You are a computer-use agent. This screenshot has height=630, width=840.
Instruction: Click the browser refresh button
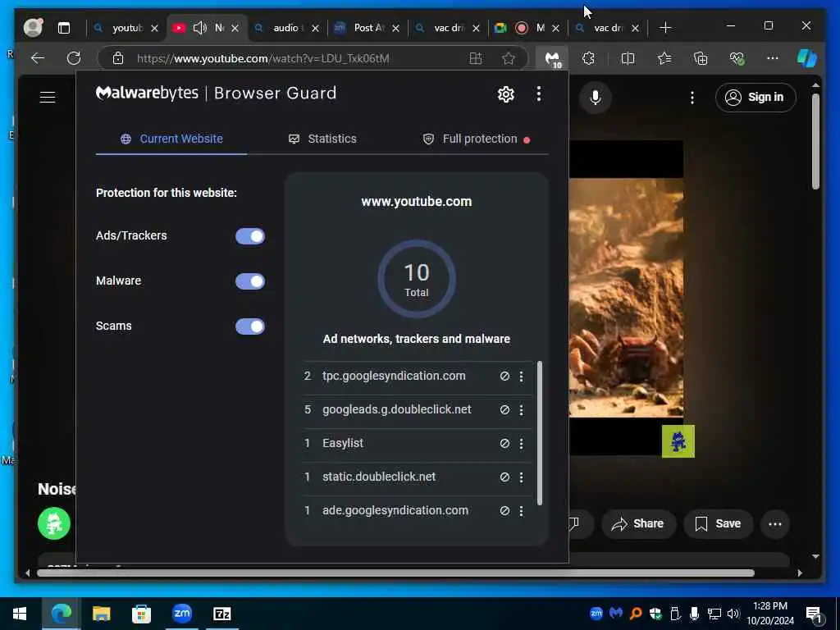[x=74, y=58]
